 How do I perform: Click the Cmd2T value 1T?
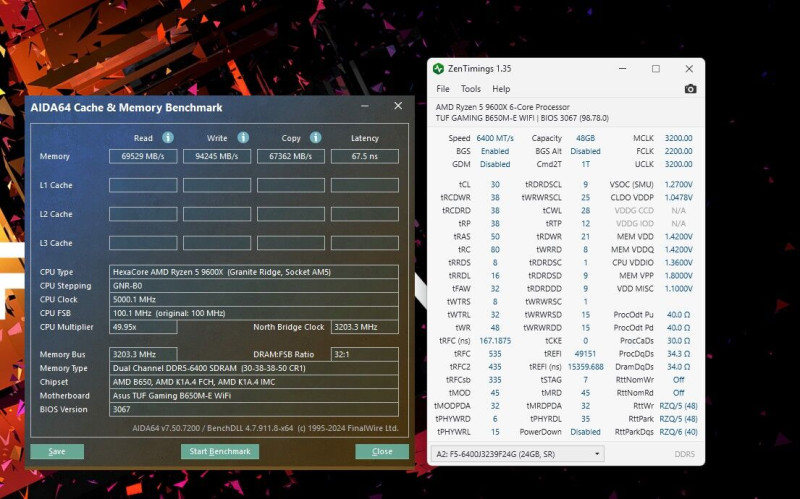tap(585, 164)
